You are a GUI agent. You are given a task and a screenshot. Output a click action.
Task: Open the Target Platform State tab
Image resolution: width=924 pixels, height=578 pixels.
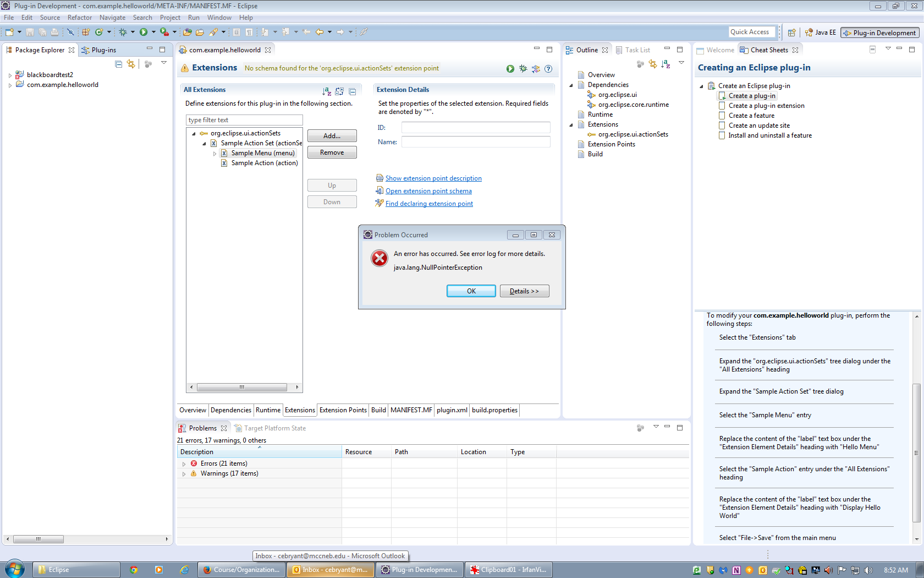271,428
